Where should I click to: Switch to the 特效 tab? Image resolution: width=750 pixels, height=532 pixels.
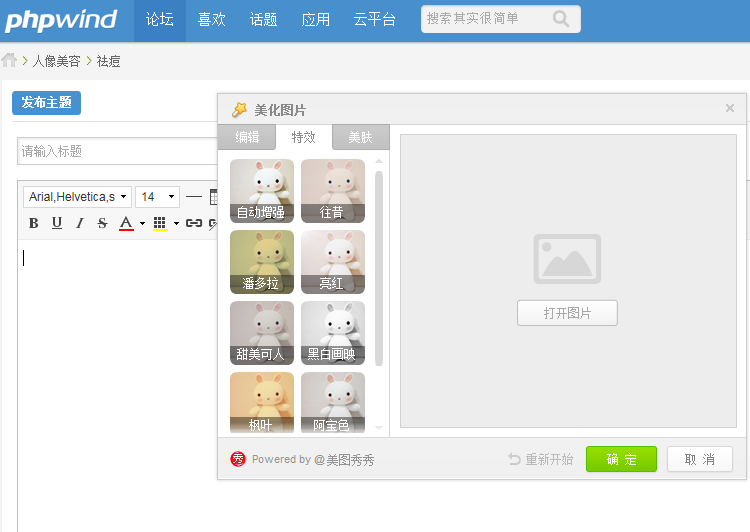coord(304,137)
